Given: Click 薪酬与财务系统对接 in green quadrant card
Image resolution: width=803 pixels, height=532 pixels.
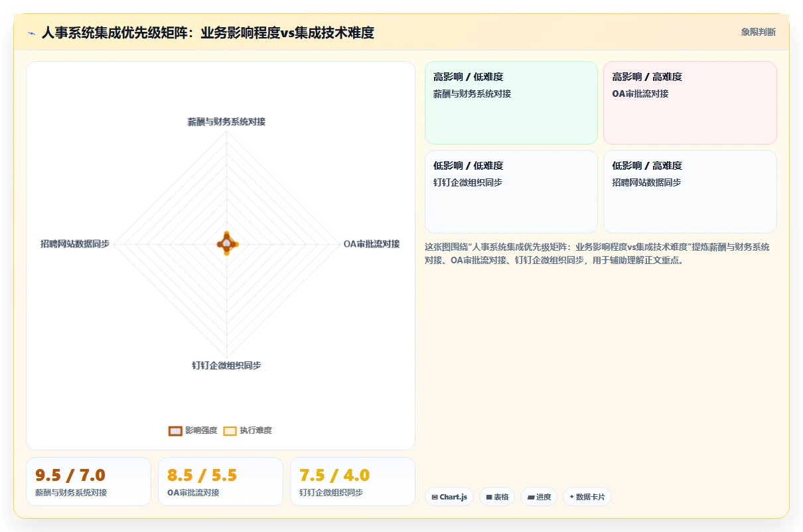Looking at the screenshot, I should pyautogui.click(x=473, y=94).
